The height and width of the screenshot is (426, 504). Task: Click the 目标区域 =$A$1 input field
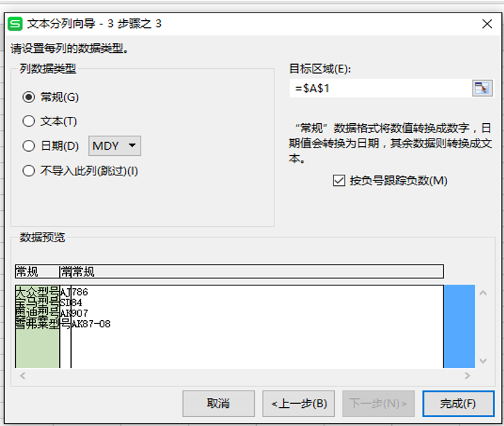click(380, 88)
